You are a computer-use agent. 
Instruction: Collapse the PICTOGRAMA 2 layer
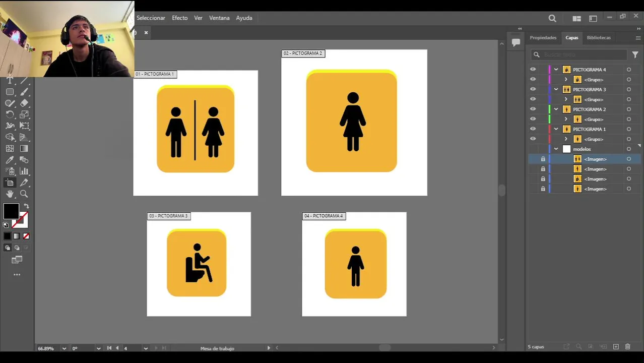point(556,109)
